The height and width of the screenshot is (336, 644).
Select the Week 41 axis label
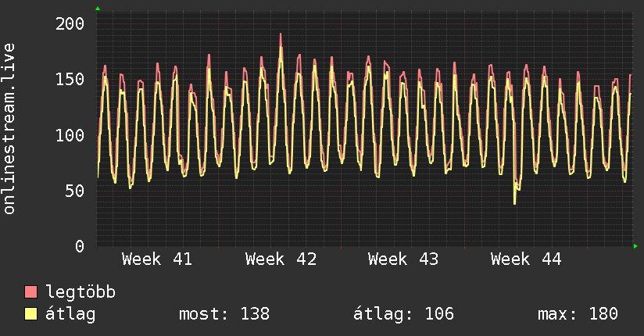(x=157, y=259)
